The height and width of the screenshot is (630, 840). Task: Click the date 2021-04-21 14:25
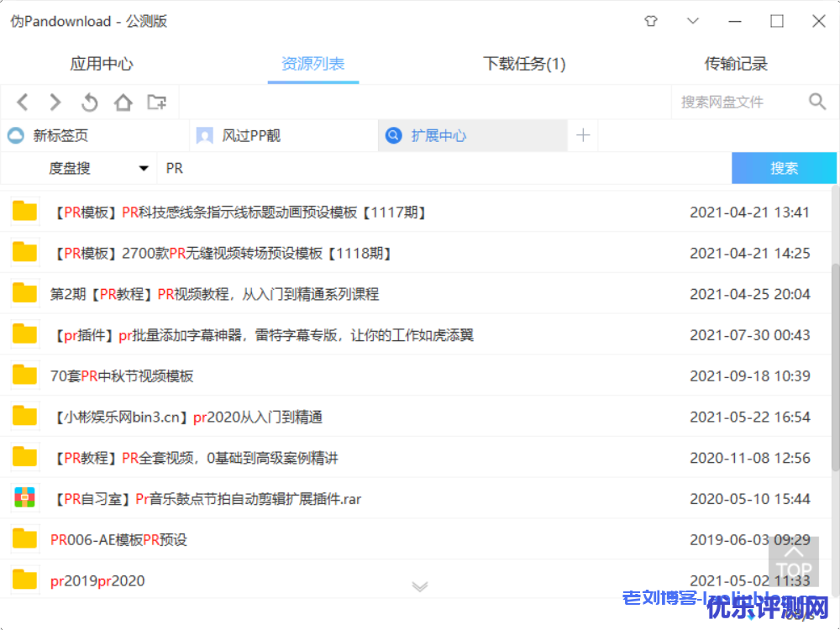749,253
